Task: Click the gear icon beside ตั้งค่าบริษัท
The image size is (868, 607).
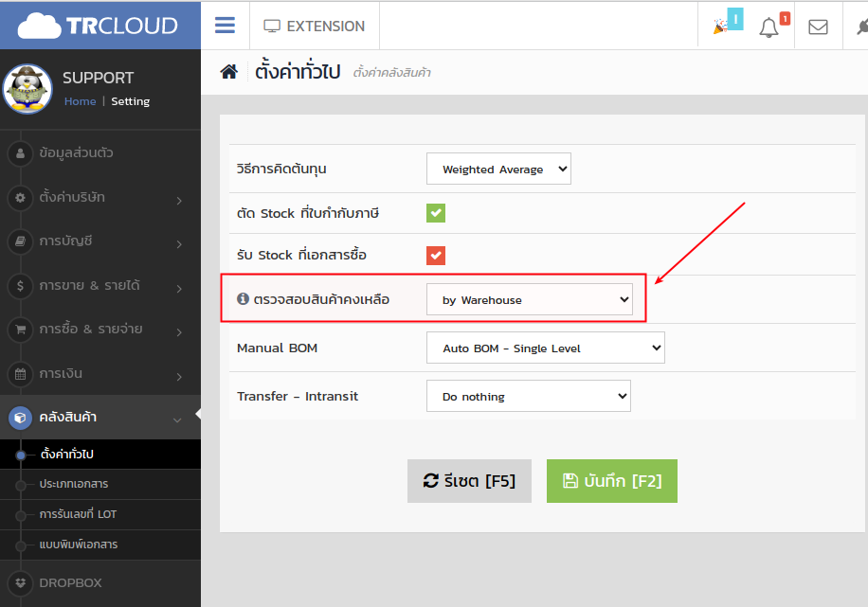Action: (x=21, y=198)
